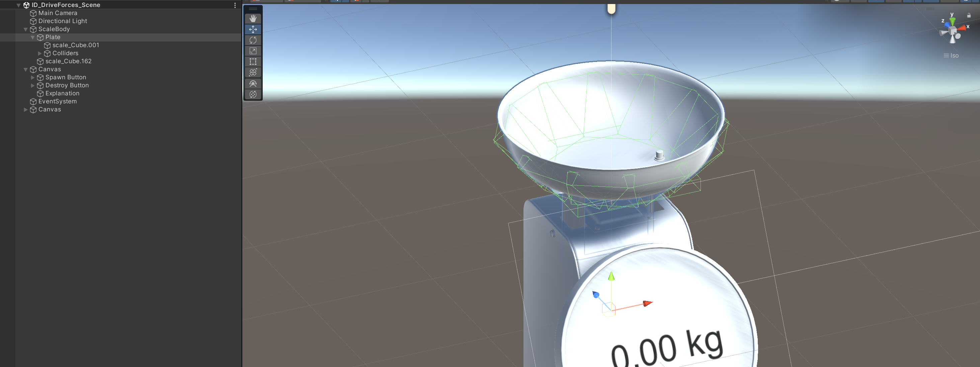
Task: Select EventSystem in hierarchy
Action: (57, 101)
